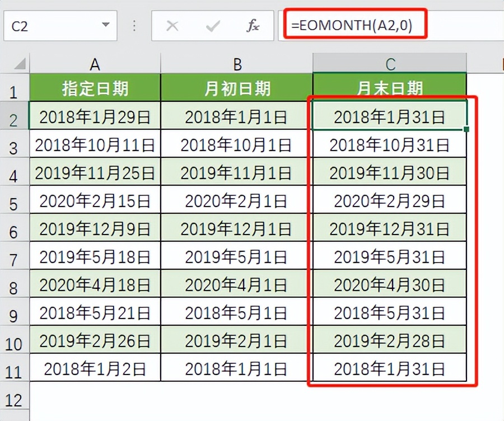This screenshot has width=504, height=421.
Task: Click the Cancel (X) formula bar icon
Action: pyautogui.click(x=172, y=26)
